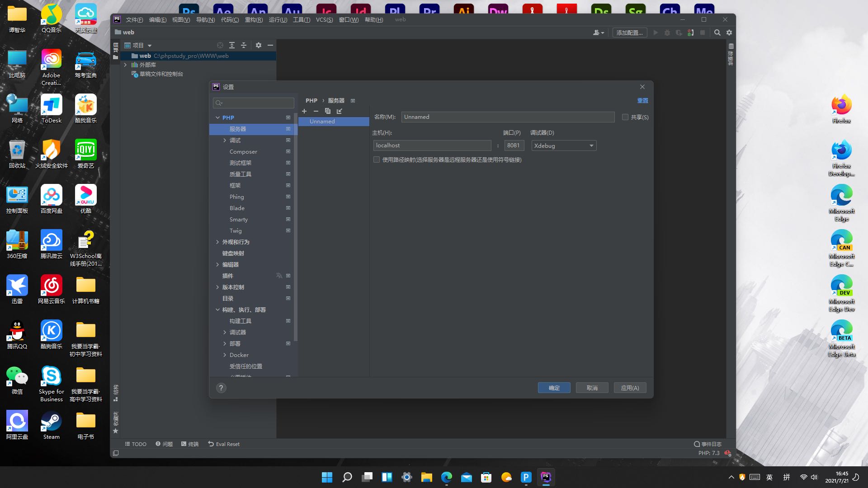Screen dimensions: 868x488
Task: Open the Xdebug debugger dropdown
Action: [564, 145]
